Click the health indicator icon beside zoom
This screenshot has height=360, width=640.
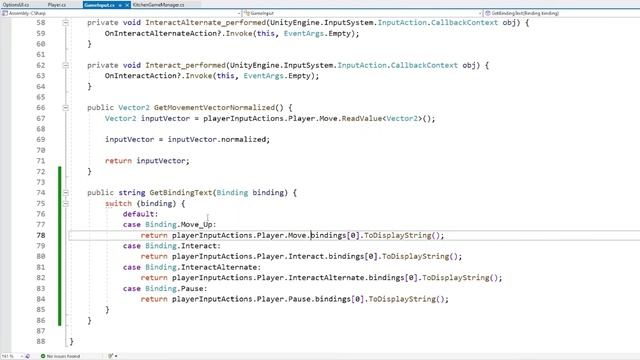click(28, 356)
